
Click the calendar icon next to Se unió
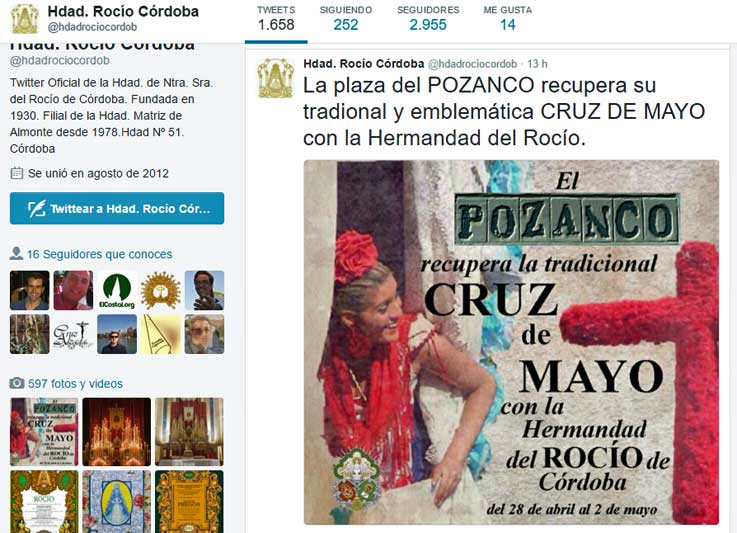point(16,173)
